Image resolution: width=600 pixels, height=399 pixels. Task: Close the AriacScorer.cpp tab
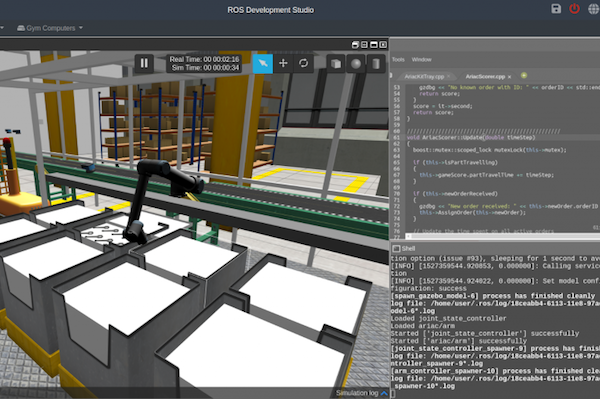click(509, 77)
